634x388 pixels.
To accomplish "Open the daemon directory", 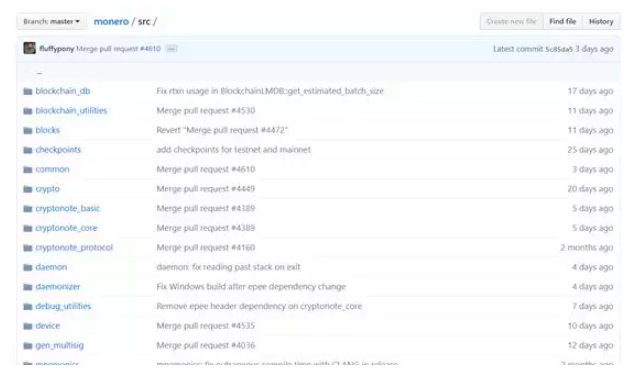I will [51, 267].
